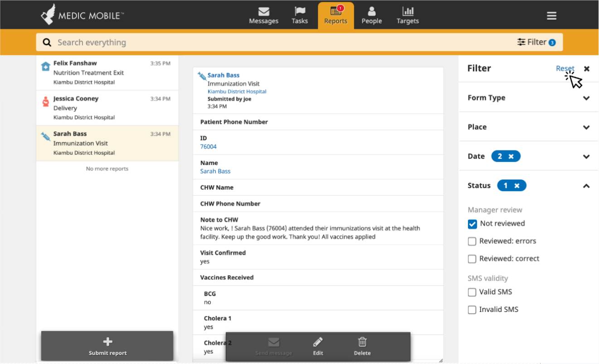Viewport: 599px width, 364px height.
Task: Uncheck the Not reviewed checkbox
Action: pos(472,224)
